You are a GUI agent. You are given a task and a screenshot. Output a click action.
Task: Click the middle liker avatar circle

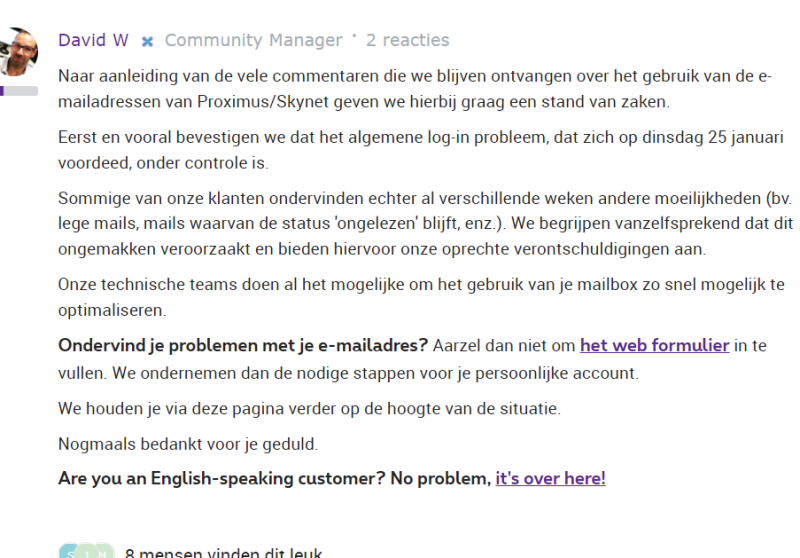tap(87, 551)
